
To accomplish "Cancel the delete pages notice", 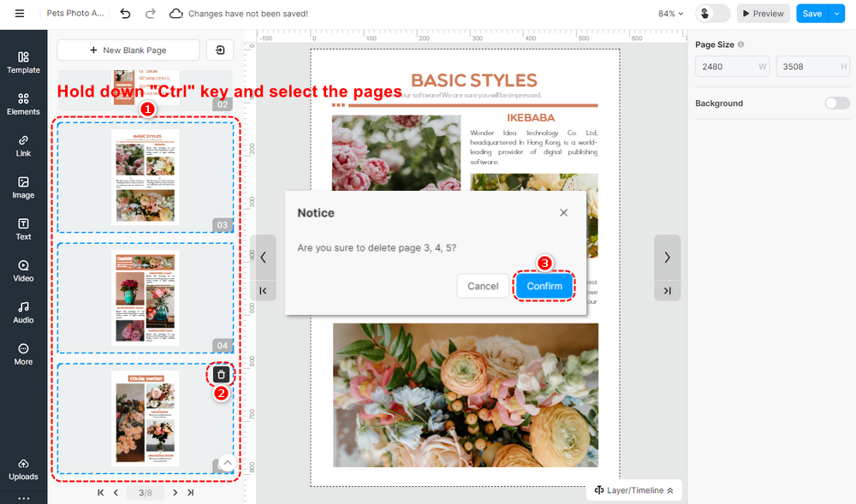I will point(483,286).
